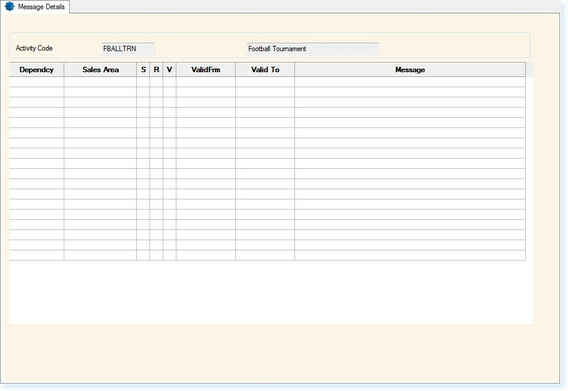
Task: Click the V column header
Action: [x=170, y=70]
